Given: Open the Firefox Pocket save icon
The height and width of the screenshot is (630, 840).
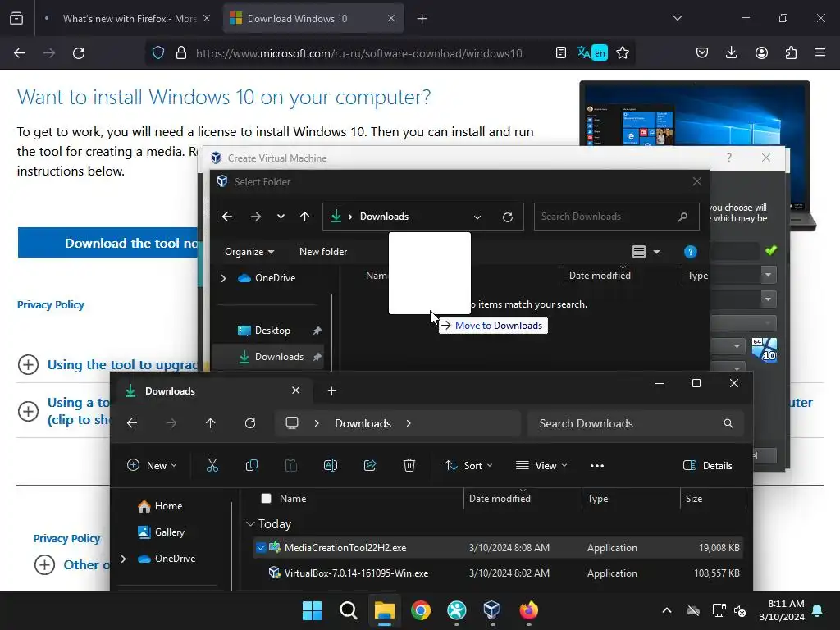Looking at the screenshot, I should pyautogui.click(x=702, y=53).
